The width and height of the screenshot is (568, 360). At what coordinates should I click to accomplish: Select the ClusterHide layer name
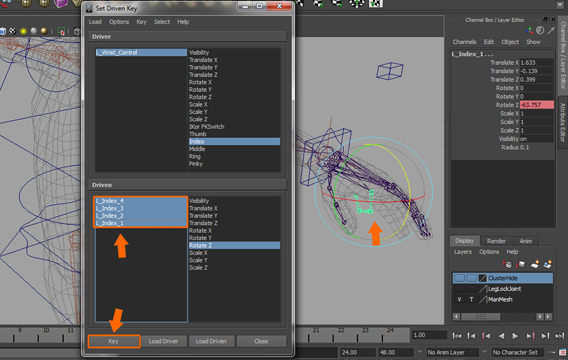503,278
